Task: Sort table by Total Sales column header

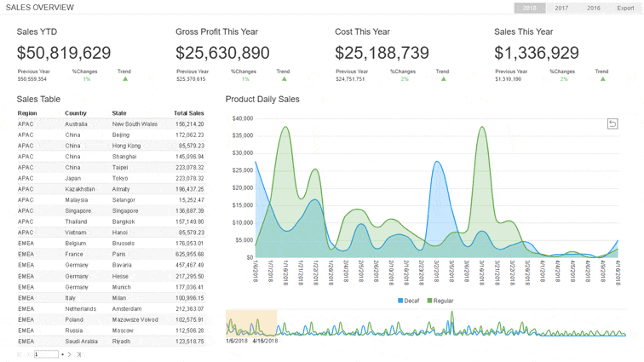Action: pyautogui.click(x=188, y=113)
